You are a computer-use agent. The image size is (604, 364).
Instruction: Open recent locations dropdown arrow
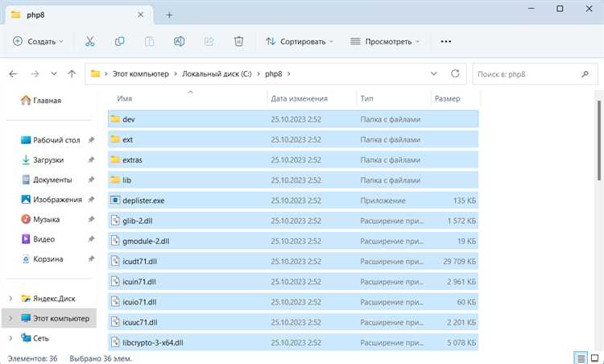point(54,73)
